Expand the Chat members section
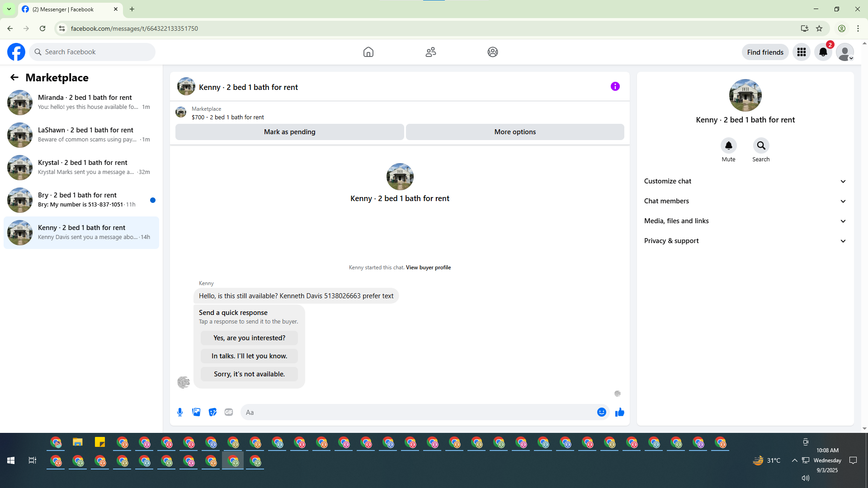The image size is (868, 488). [745, 201]
